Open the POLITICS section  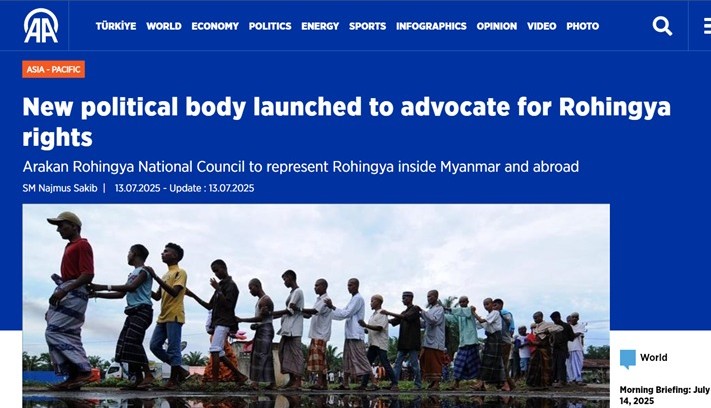(x=270, y=26)
